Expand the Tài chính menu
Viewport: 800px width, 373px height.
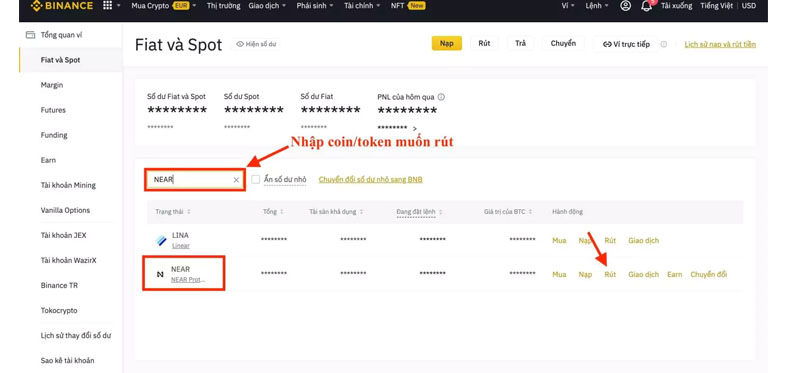pyautogui.click(x=362, y=6)
